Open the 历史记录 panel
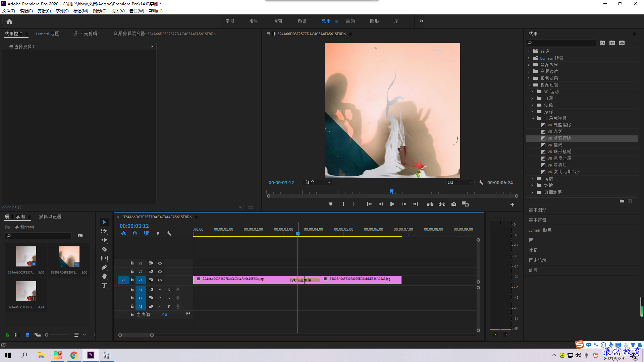The width and height of the screenshot is (644, 362). point(537,260)
